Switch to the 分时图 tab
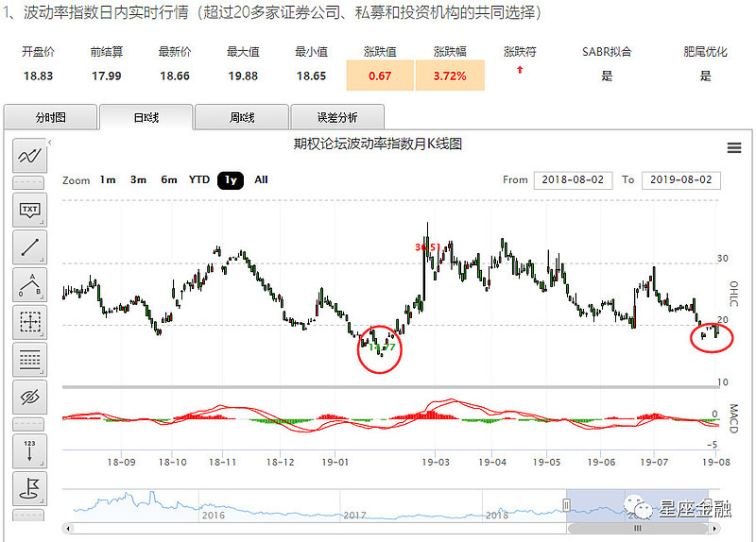 pos(51,117)
